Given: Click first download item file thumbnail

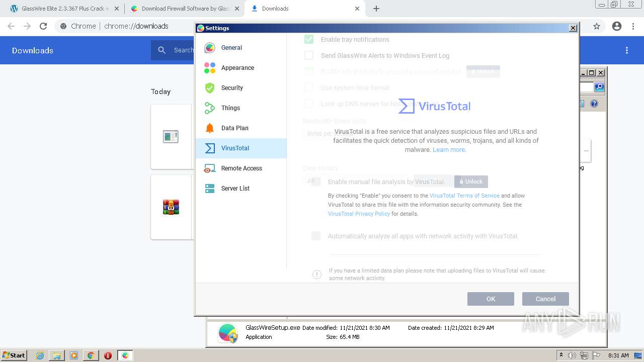Looking at the screenshot, I should tap(171, 136).
